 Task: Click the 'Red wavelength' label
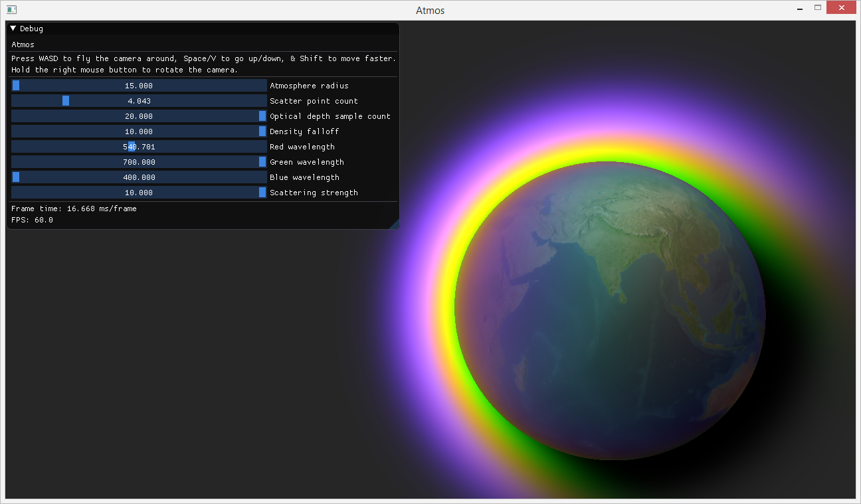click(x=302, y=147)
